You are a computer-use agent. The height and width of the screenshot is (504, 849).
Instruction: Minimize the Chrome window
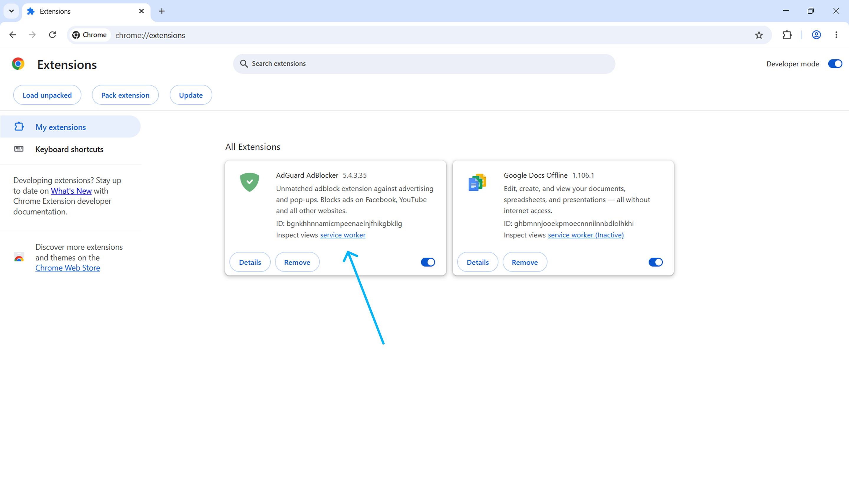click(786, 11)
